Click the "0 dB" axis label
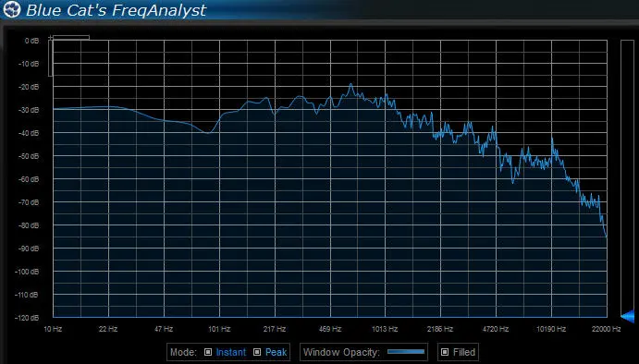The height and width of the screenshot is (364, 639). 31,41
